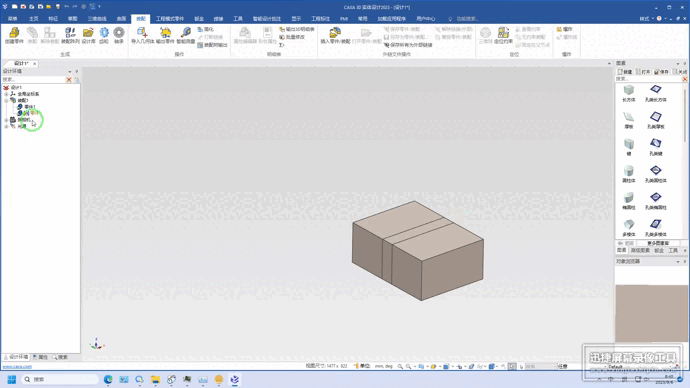
Task: Open the catalog panel options arrow
Action: [x=678, y=63]
